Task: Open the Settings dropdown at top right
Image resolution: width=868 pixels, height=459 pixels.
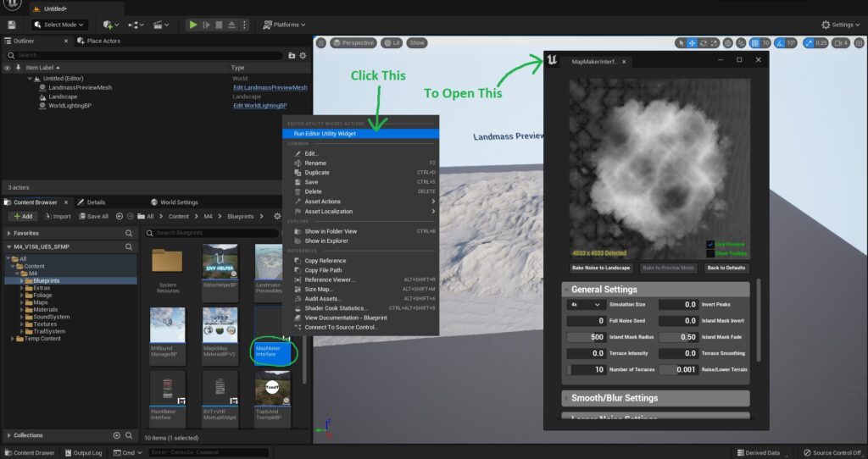Action: pos(840,25)
